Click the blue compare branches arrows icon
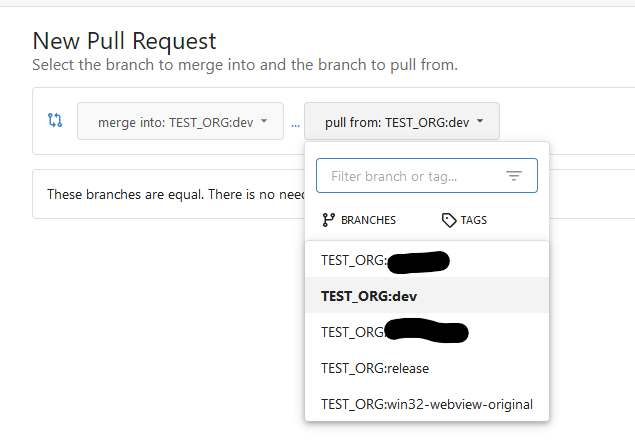 (55, 121)
